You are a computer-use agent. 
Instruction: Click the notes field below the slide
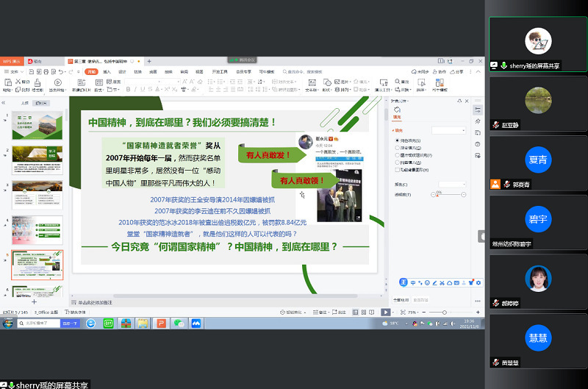(x=220, y=302)
